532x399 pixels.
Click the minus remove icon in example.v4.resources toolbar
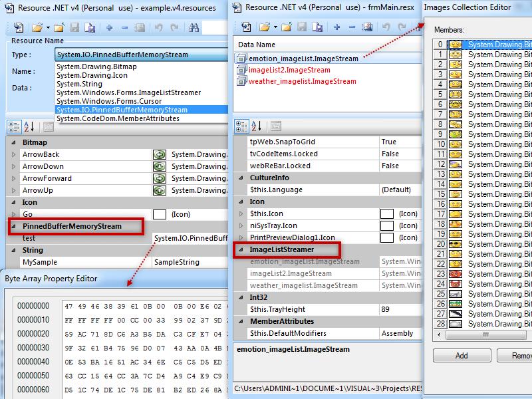point(124,28)
